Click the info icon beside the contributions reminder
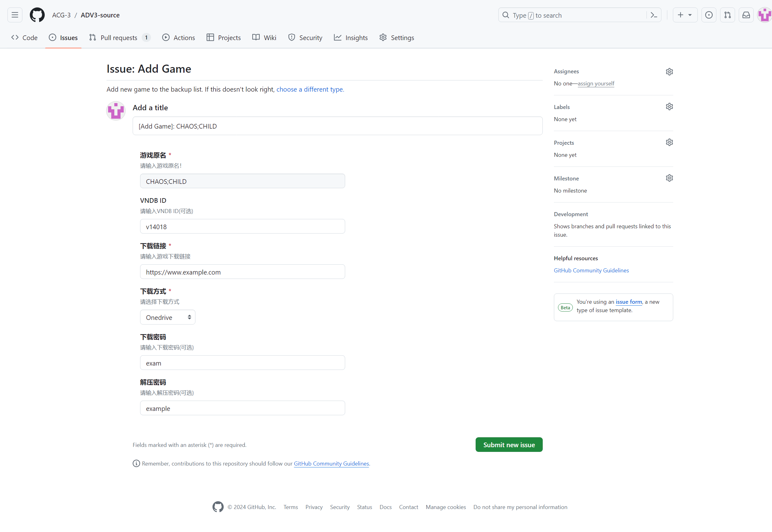The width and height of the screenshot is (772, 532). (x=136, y=463)
